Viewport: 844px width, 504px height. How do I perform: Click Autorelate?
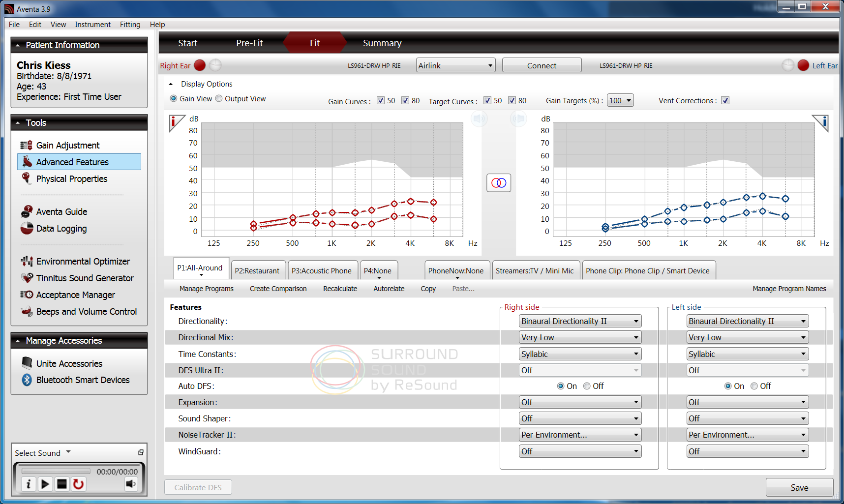(x=389, y=289)
